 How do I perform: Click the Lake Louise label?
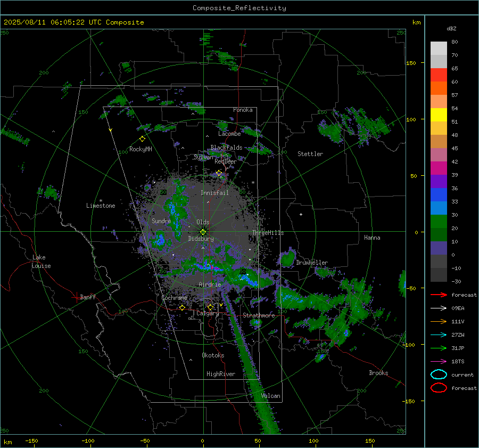coord(41,262)
